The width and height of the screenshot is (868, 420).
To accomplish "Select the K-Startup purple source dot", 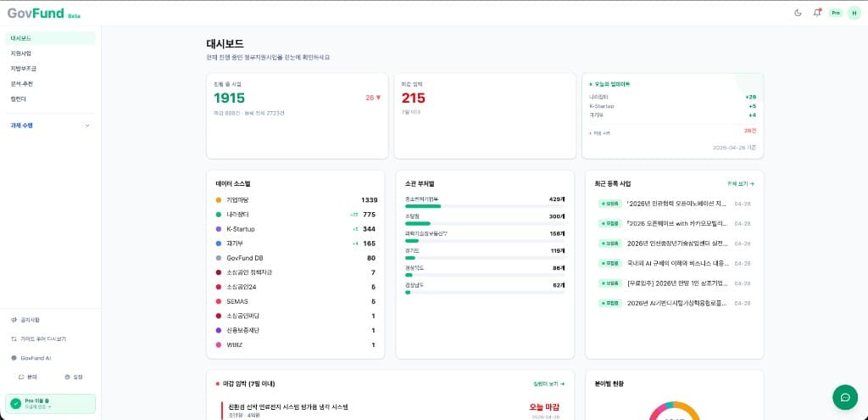I will pyautogui.click(x=219, y=229).
